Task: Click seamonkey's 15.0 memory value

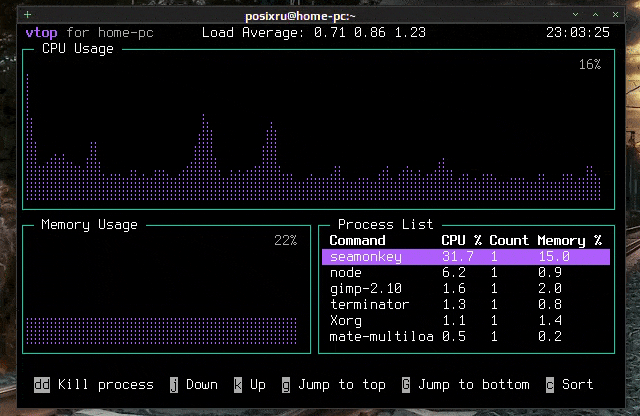Action: pos(554,257)
